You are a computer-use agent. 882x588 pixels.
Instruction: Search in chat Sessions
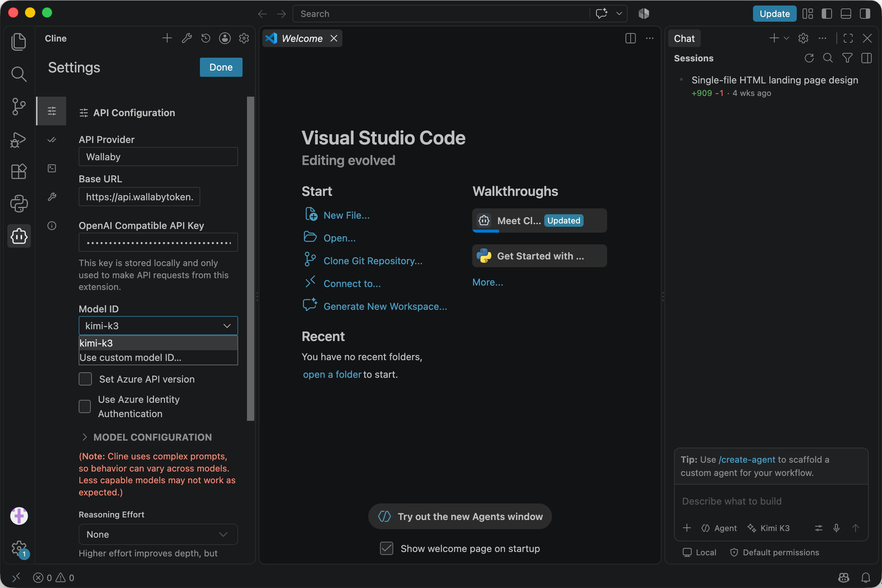828,58
